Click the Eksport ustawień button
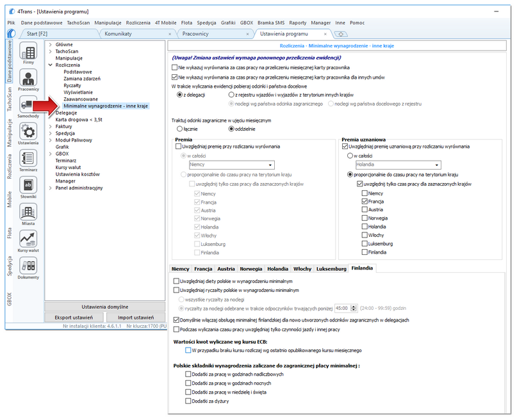The height and width of the screenshot is (420, 517). point(74,318)
